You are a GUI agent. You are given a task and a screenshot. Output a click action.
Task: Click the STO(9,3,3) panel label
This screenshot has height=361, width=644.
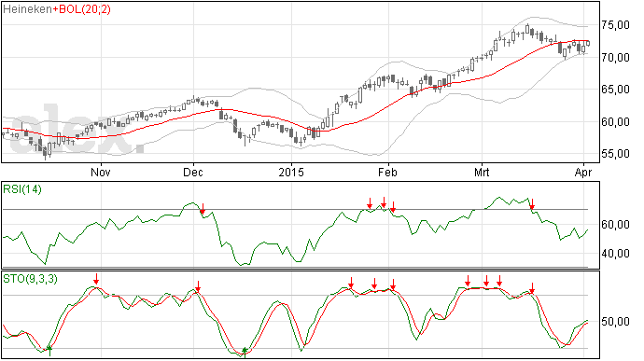pos(30,279)
